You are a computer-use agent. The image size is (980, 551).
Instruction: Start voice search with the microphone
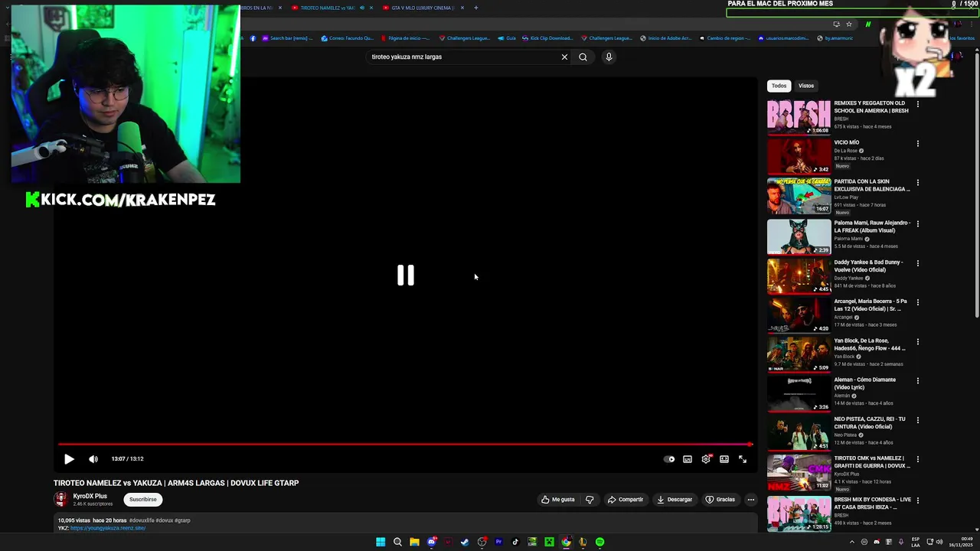click(609, 57)
